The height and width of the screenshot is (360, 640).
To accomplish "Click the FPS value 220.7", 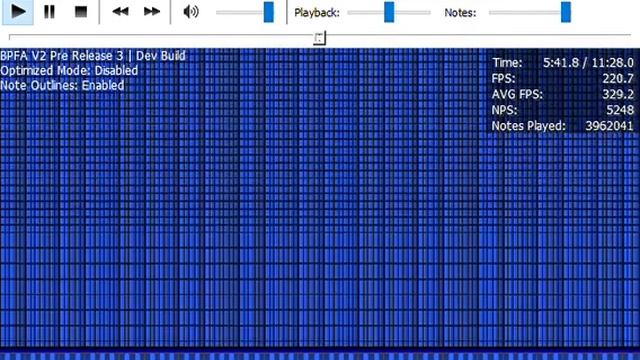I will pyautogui.click(x=618, y=78).
